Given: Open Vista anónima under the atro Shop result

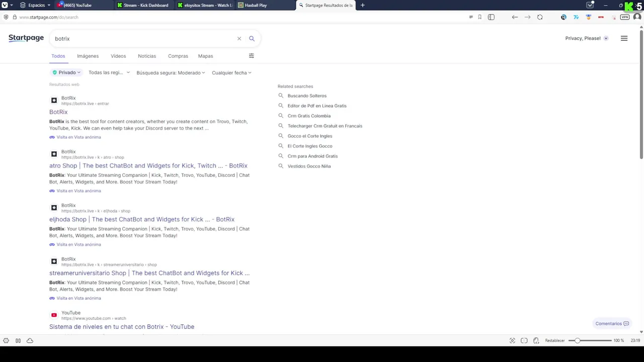Looking at the screenshot, I should coord(75,191).
